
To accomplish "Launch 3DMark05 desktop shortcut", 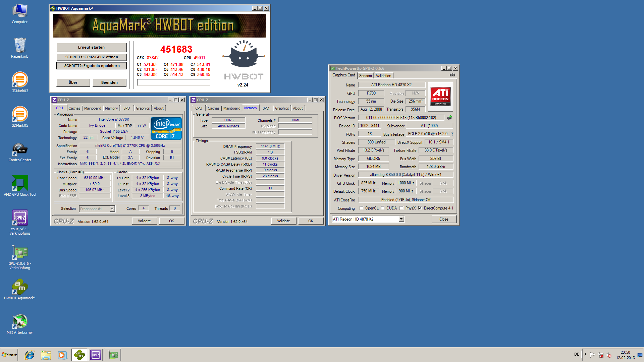I will [20, 117].
